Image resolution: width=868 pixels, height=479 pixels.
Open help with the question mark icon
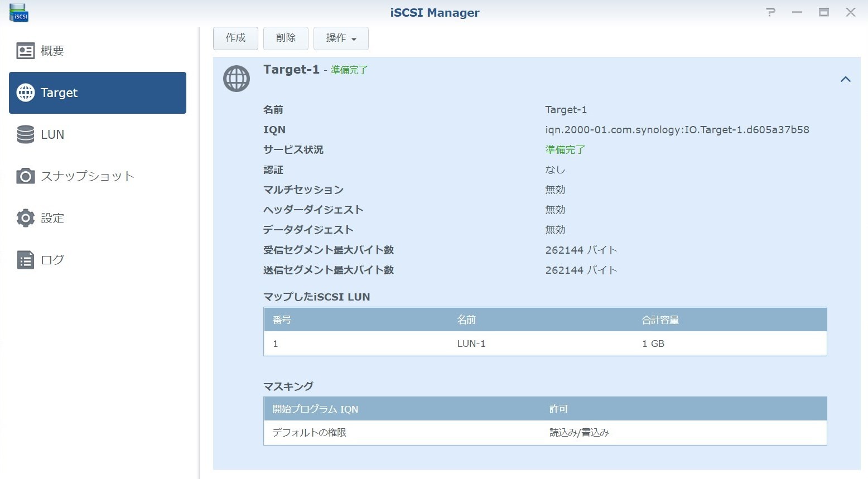(x=770, y=12)
